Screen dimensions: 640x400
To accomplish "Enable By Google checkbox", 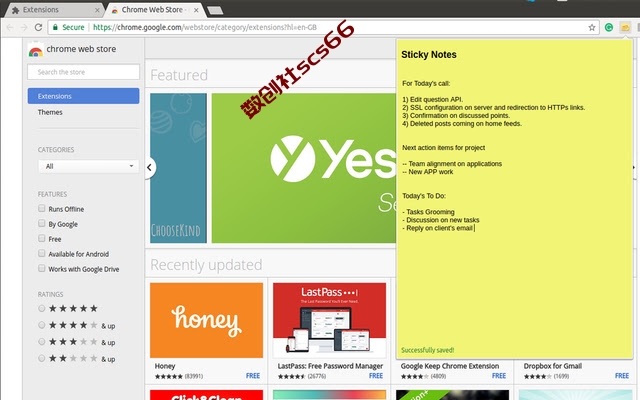I will (42, 223).
